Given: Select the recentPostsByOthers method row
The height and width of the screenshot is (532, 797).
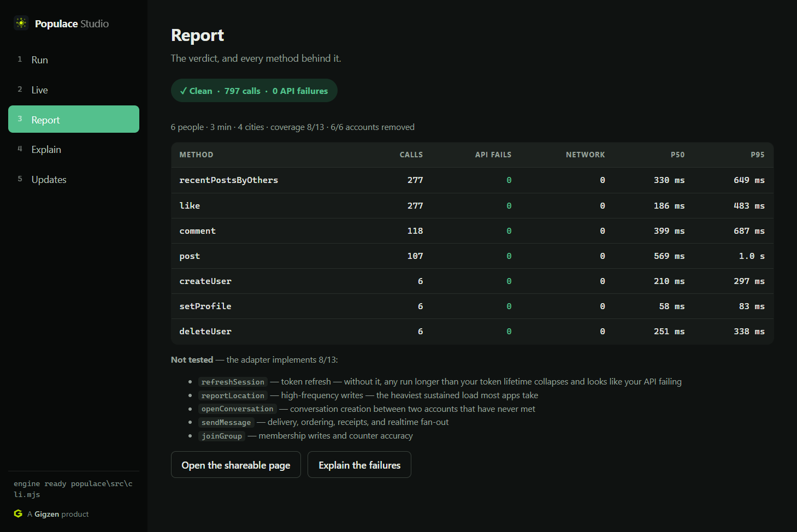Looking at the screenshot, I should 472,180.
